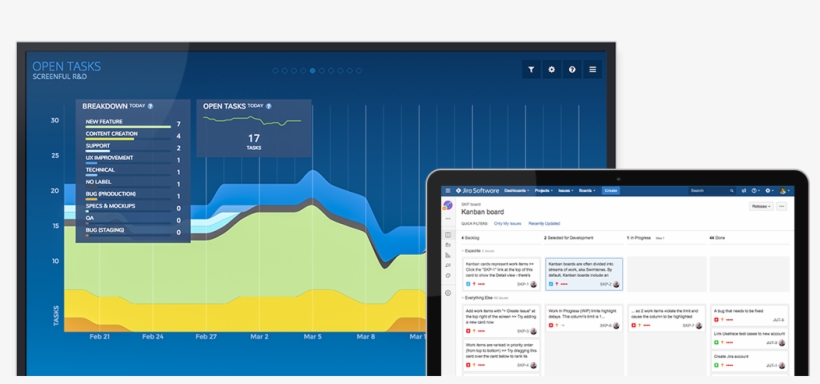
Task: Click the OPEN TASKS dashboard title
Action: tap(66, 66)
